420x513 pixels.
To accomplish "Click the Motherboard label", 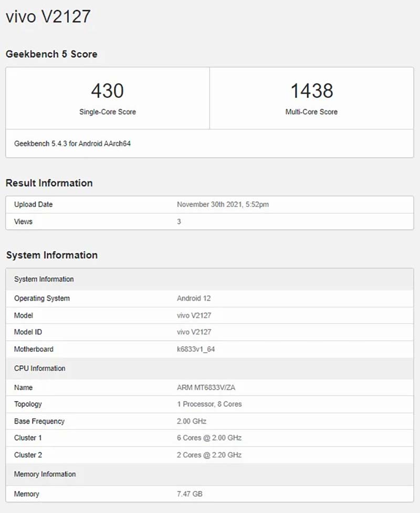I will pos(34,349).
